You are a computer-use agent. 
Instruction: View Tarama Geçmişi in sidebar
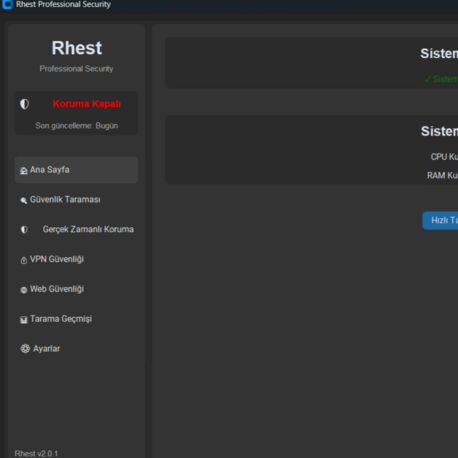76,319
